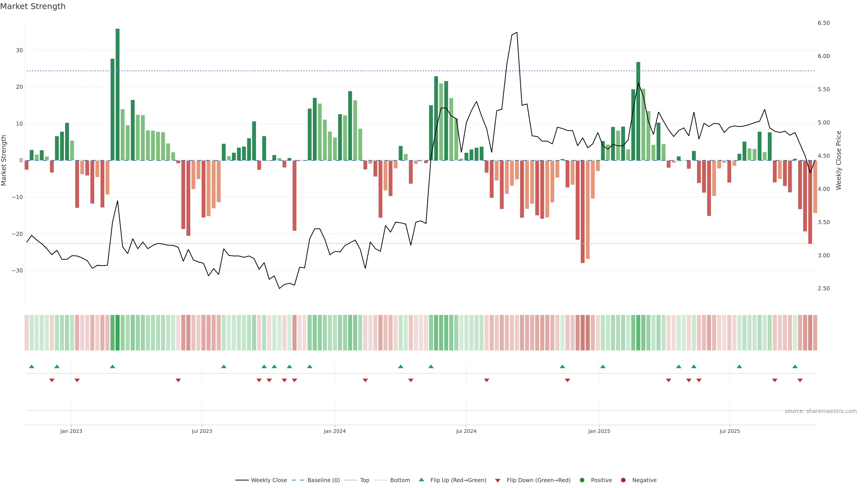Screen dimensions: 868x488
Task: Click the Market Strength y-axis title
Action: (x=4, y=160)
